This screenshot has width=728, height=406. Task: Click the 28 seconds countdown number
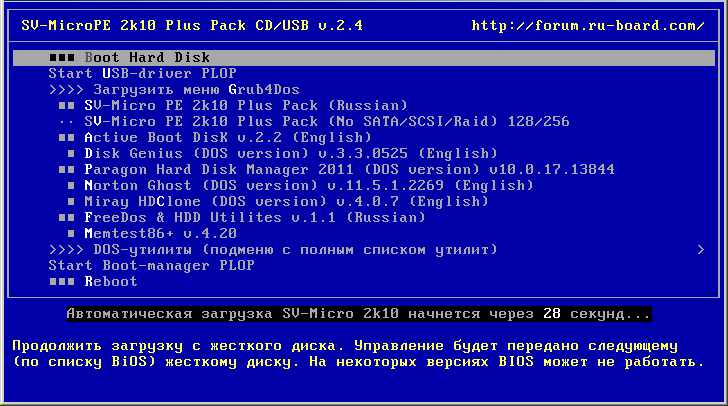click(x=552, y=314)
